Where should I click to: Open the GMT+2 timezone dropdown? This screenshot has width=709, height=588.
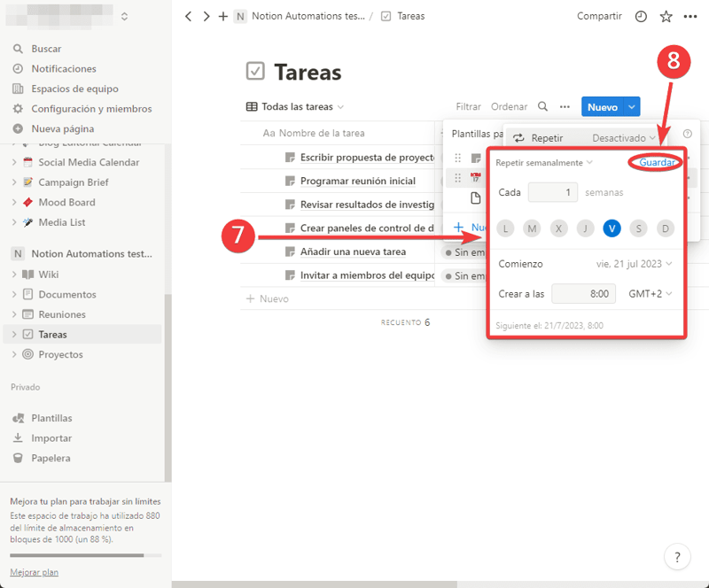click(x=650, y=293)
